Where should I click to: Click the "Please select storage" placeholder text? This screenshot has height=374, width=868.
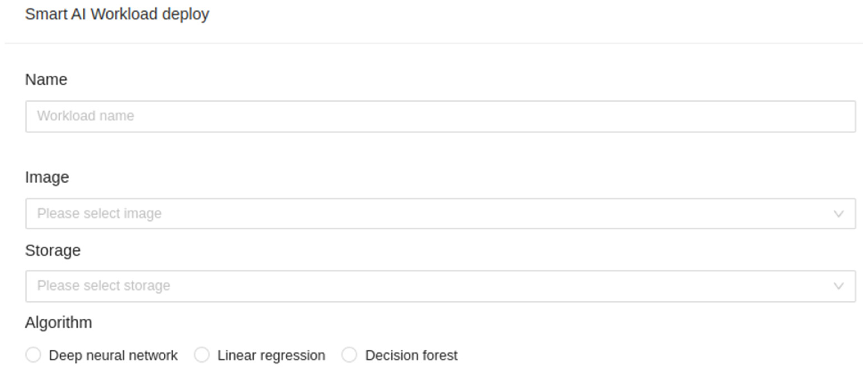point(103,286)
